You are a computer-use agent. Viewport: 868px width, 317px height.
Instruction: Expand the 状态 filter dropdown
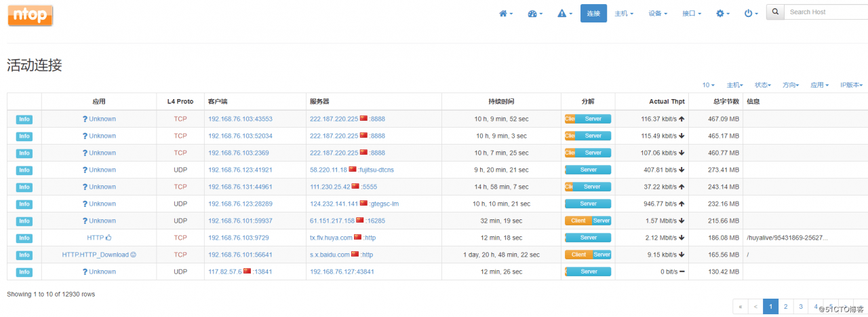click(764, 85)
